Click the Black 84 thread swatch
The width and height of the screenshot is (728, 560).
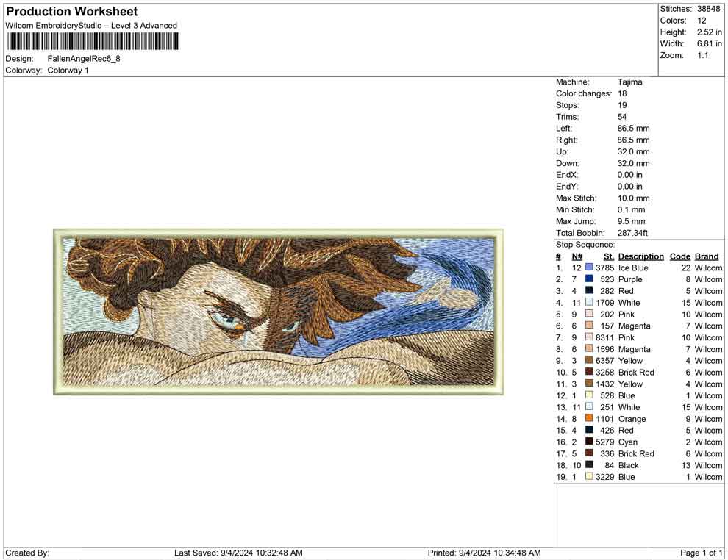(x=589, y=465)
